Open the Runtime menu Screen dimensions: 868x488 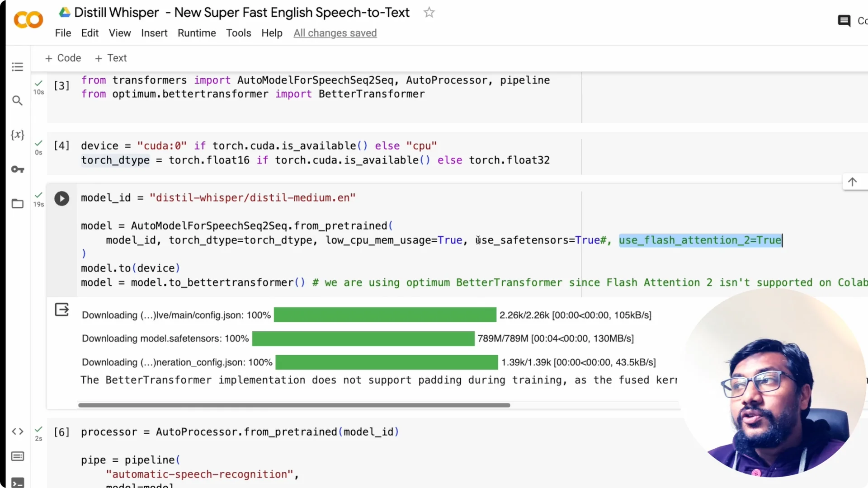pos(197,33)
